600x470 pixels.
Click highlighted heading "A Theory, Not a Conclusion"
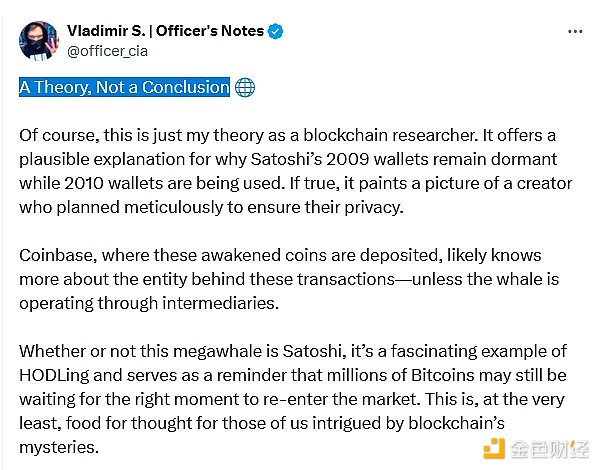(x=124, y=88)
